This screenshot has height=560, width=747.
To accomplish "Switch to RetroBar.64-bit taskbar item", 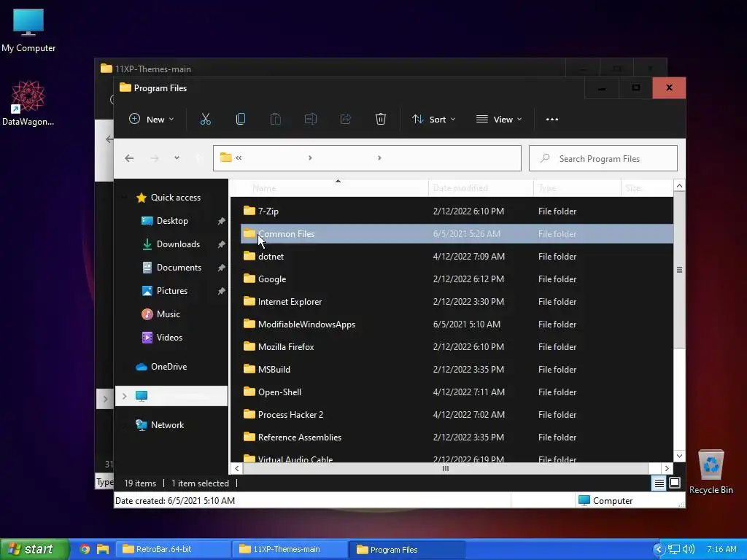I will pos(173,549).
